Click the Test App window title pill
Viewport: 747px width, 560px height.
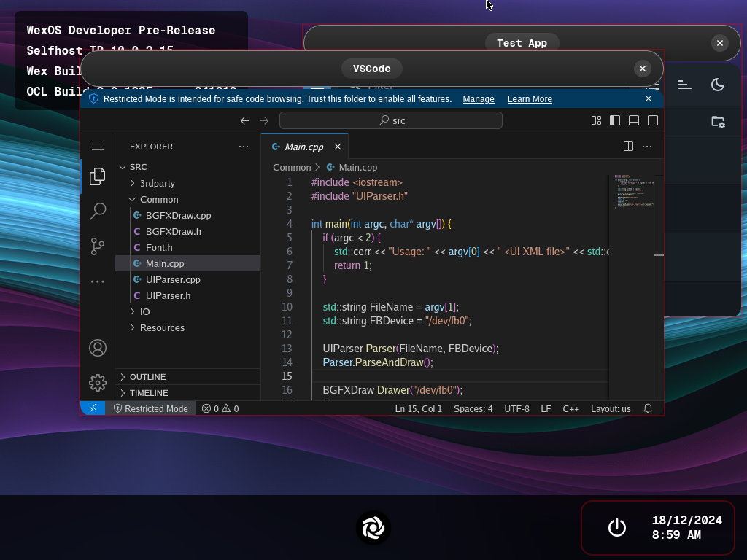point(522,43)
